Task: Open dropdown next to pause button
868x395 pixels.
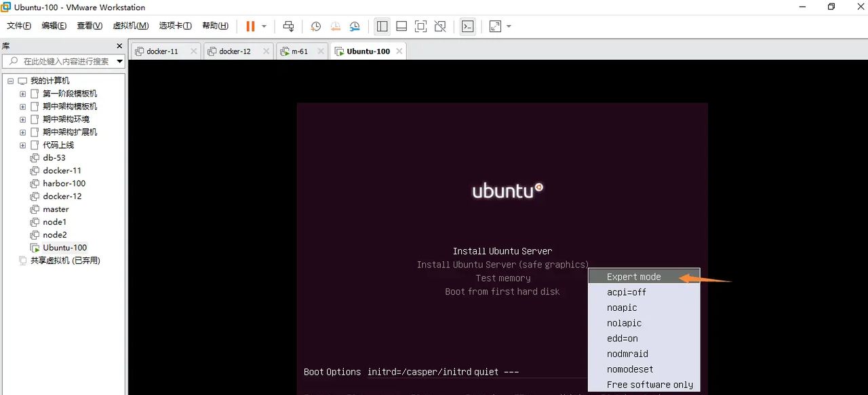Action: tap(264, 26)
